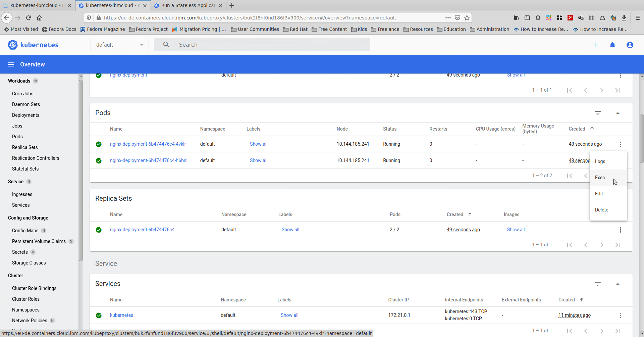Open Secrets in the sidebar
The width and height of the screenshot is (644, 337).
[x=20, y=252]
